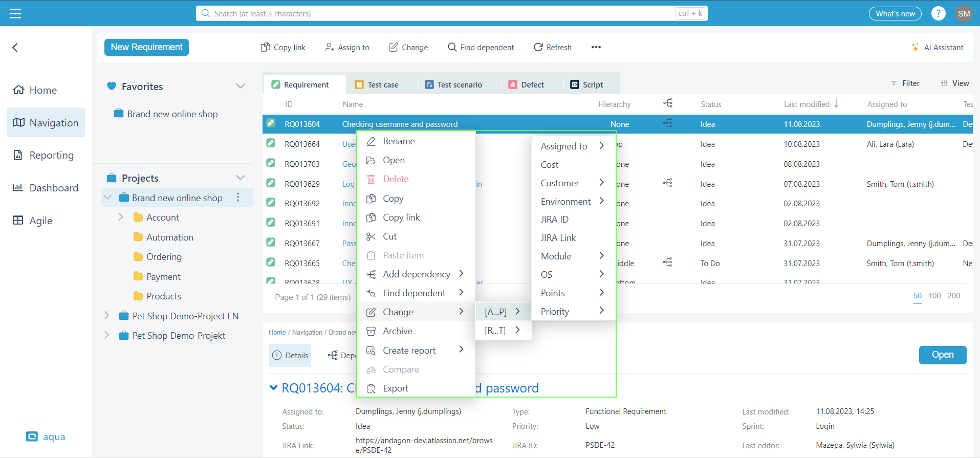Click the New Requirement button

pyautogui.click(x=146, y=47)
